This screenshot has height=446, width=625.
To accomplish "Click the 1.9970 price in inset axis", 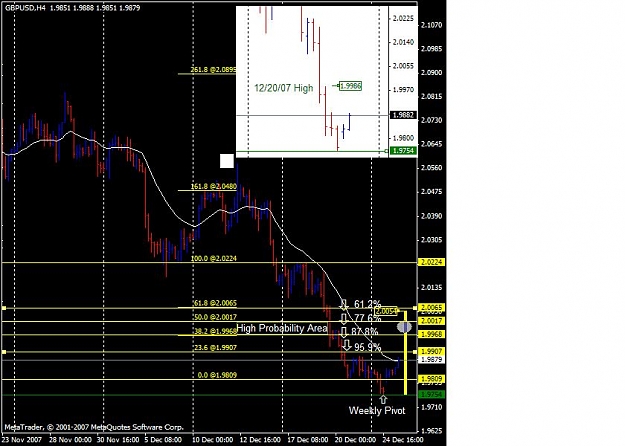I will pos(403,90).
